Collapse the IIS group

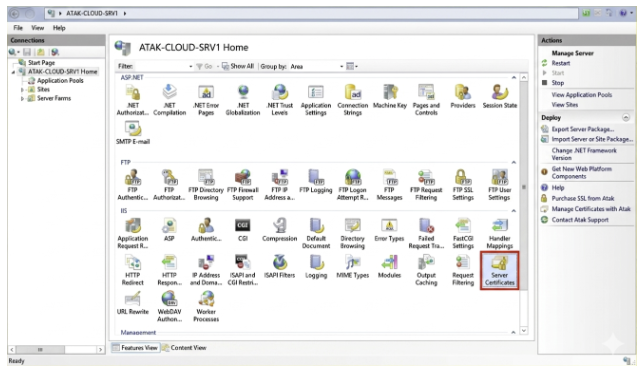514,211
